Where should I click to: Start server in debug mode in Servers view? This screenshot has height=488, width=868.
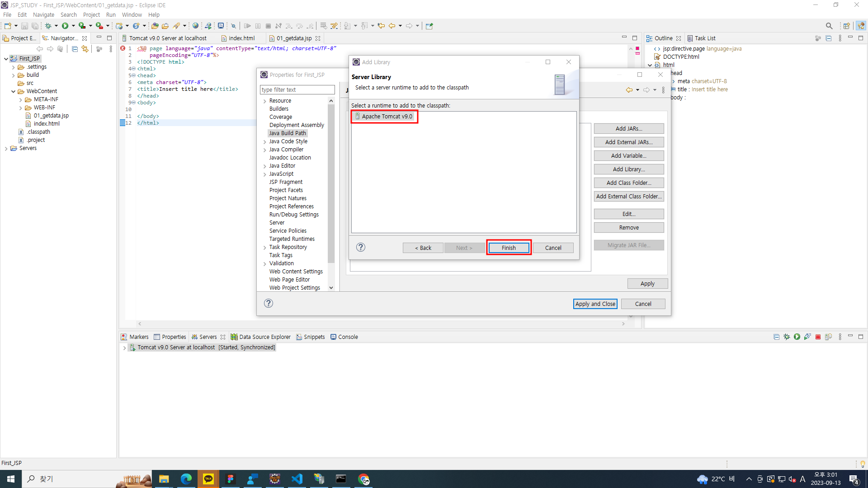(787, 337)
